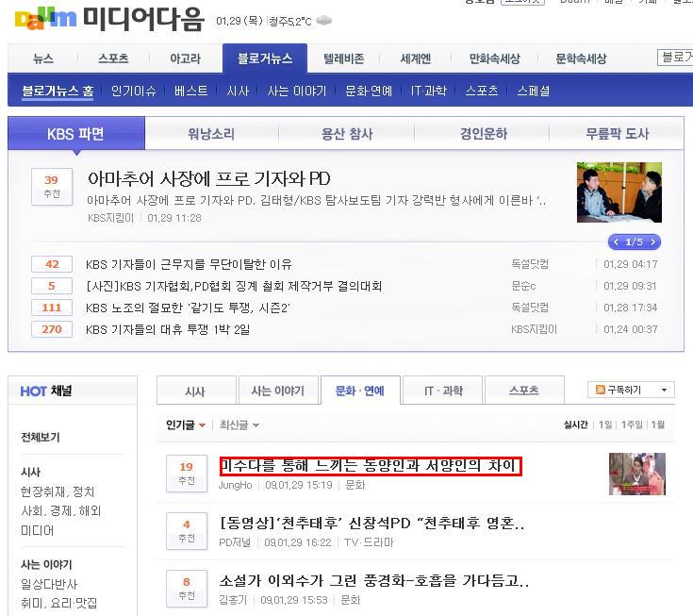
Task: Select the 워낭소리 issue tab
Action: 211,134
